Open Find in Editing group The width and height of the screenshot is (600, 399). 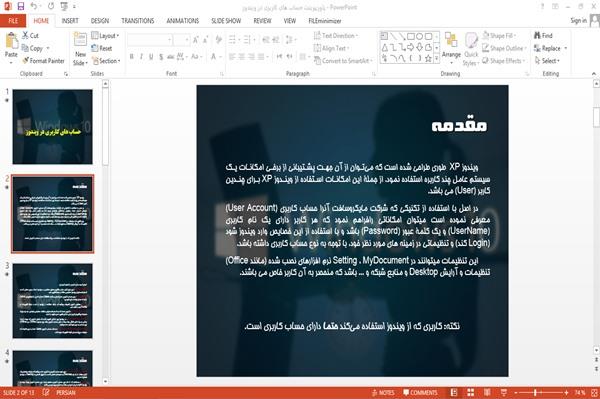[x=543, y=36]
